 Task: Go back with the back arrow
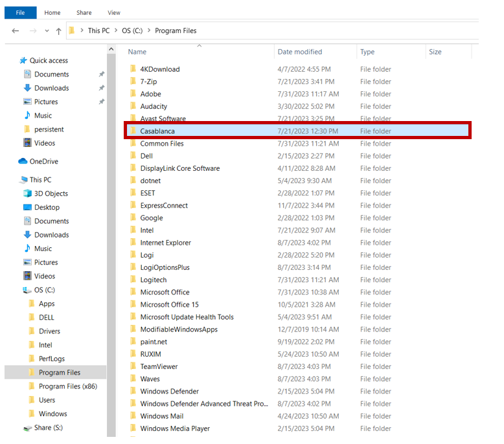(15, 31)
